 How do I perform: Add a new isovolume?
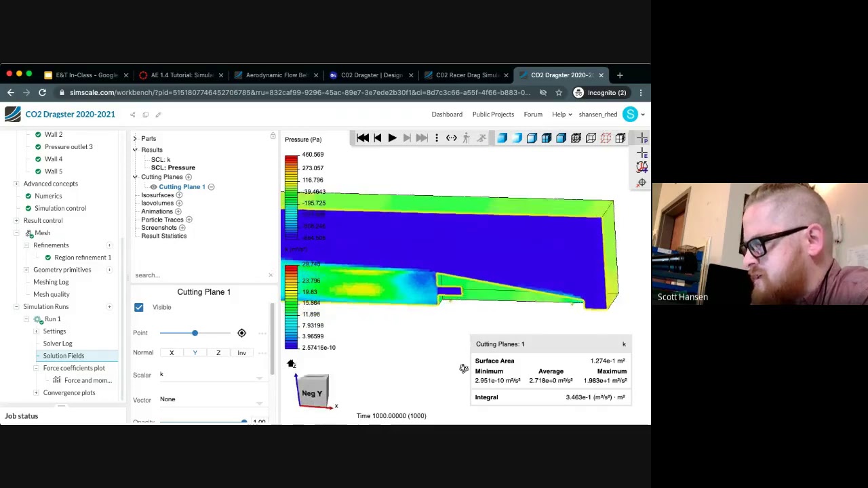coord(179,203)
